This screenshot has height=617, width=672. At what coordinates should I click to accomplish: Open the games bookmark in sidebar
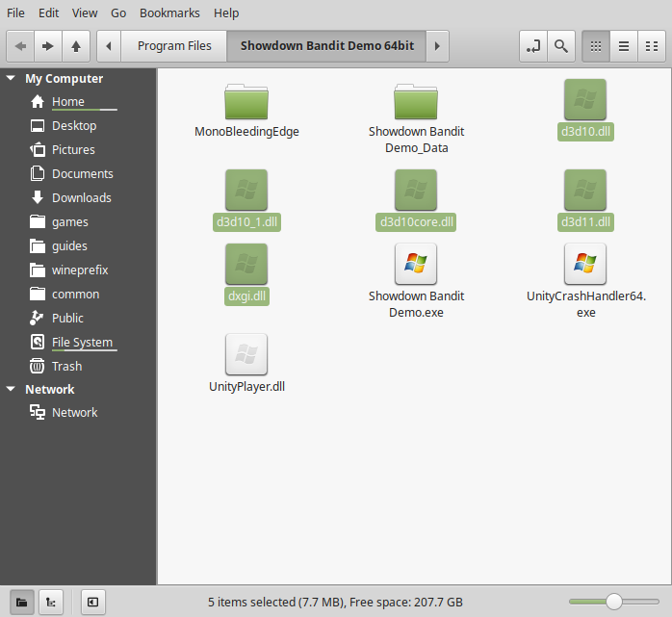[x=78, y=222]
